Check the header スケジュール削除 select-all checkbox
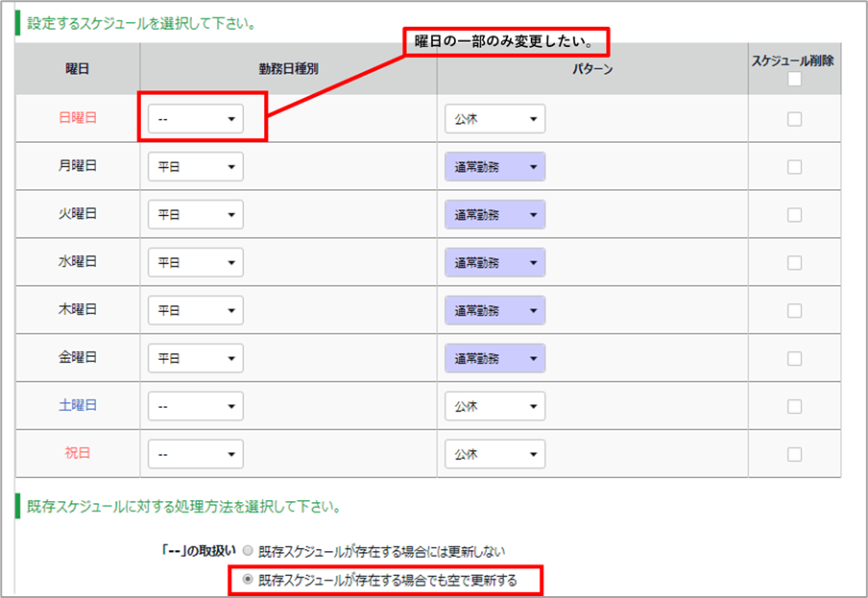This screenshot has width=868, height=598. tap(794, 81)
